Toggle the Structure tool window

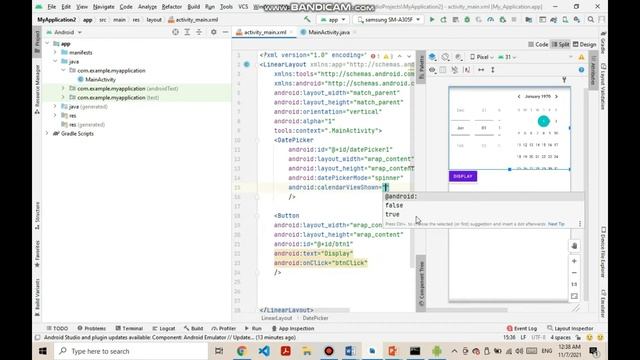pos(37,215)
